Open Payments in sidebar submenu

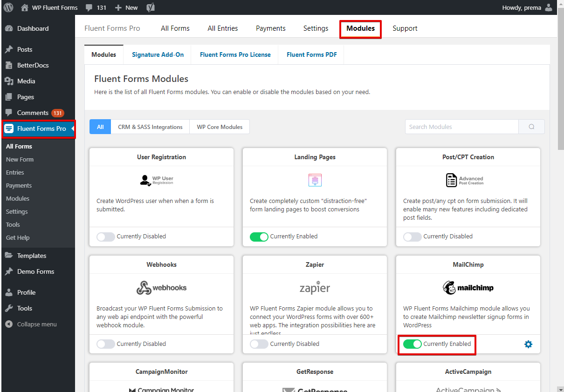coord(19,185)
